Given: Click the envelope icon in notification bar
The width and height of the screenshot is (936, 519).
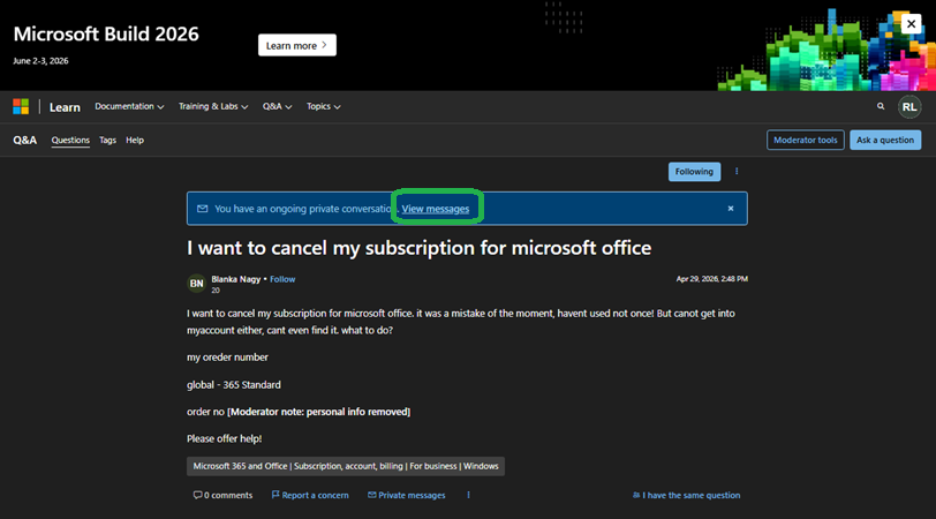Looking at the screenshot, I should click(x=202, y=208).
